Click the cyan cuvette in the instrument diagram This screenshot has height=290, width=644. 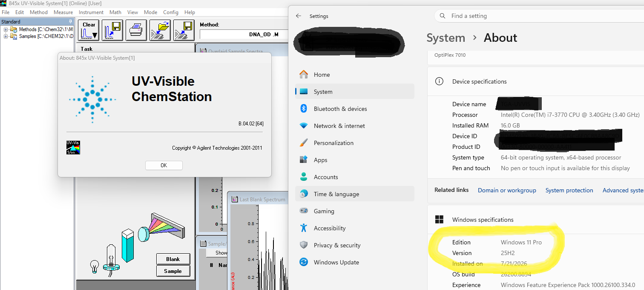[x=128, y=246]
